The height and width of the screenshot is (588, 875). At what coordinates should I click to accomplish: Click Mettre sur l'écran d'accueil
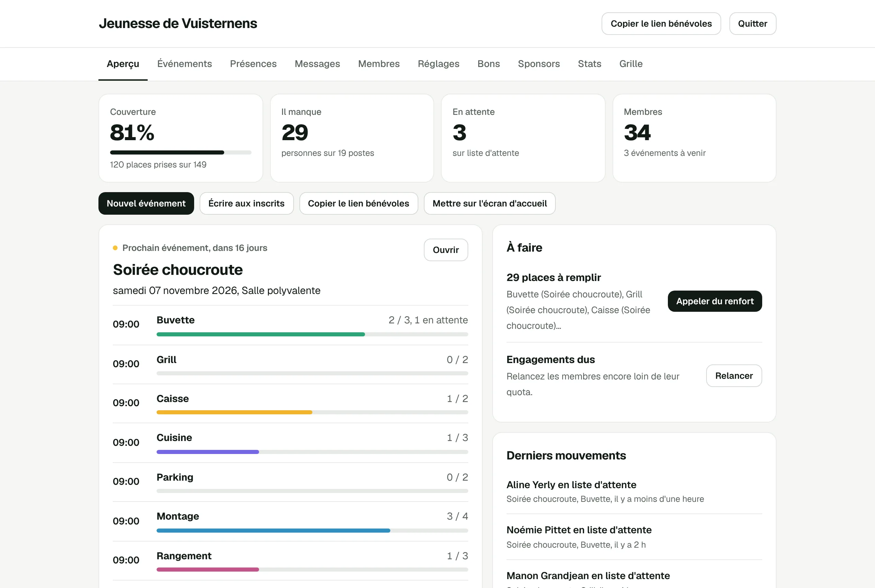[x=489, y=203]
